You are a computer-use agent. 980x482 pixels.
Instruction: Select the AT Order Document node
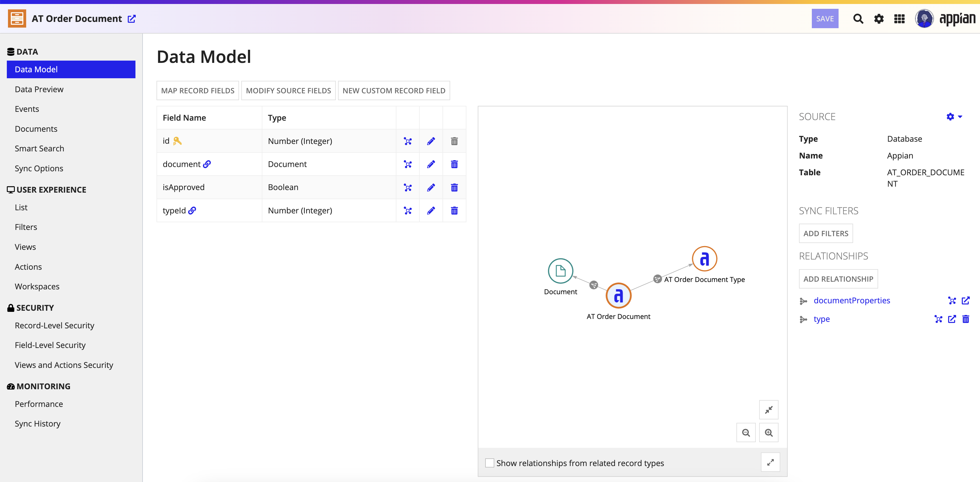coord(619,296)
